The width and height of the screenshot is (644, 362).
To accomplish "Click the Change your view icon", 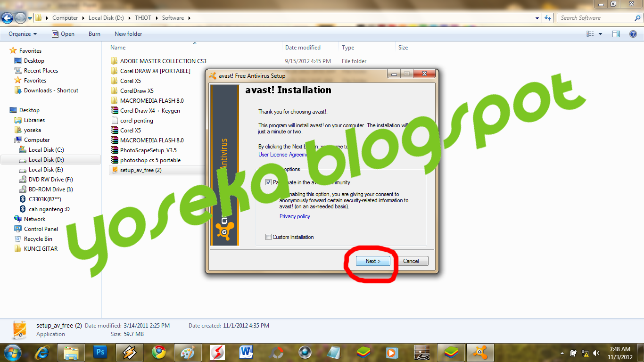I will coord(590,34).
